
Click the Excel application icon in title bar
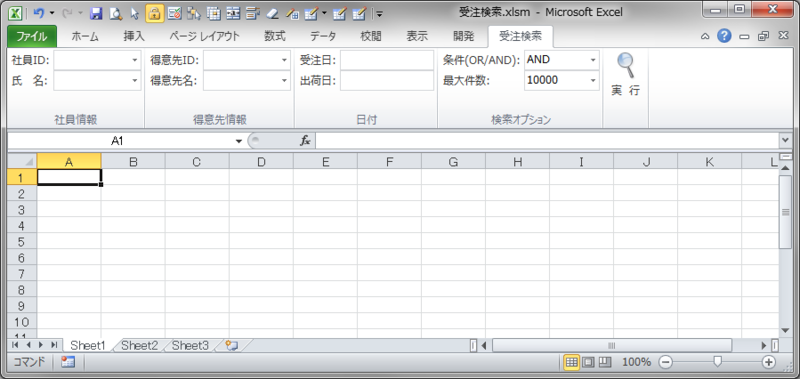[x=16, y=13]
